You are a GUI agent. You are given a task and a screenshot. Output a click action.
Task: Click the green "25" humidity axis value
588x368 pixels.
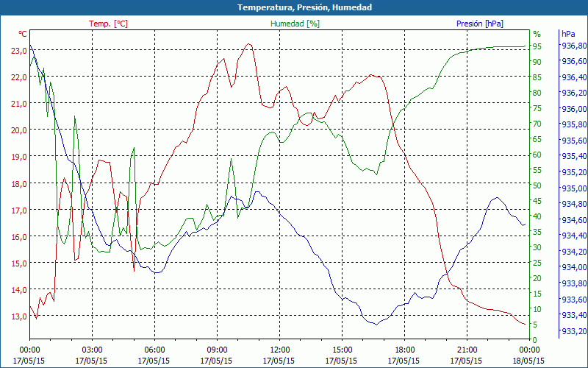pyautogui.click(x=537, y=263)
